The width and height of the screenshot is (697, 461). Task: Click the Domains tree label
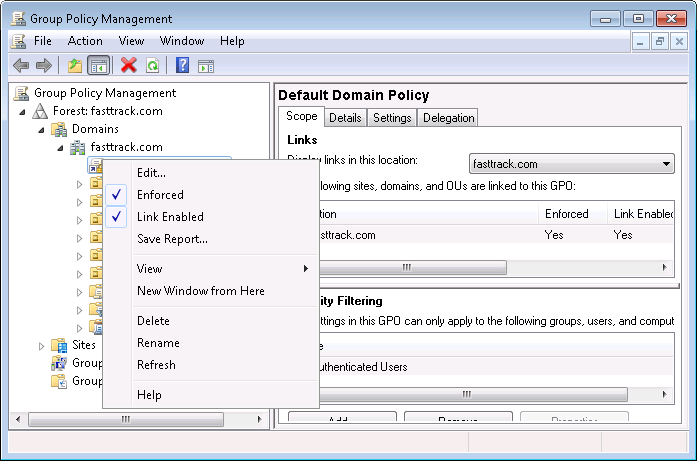95,129
